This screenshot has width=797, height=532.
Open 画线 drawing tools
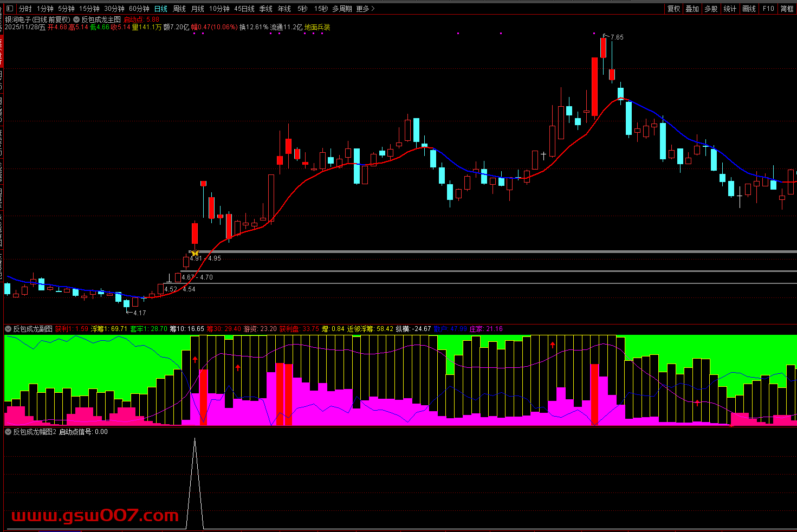[x=749, y=9]
